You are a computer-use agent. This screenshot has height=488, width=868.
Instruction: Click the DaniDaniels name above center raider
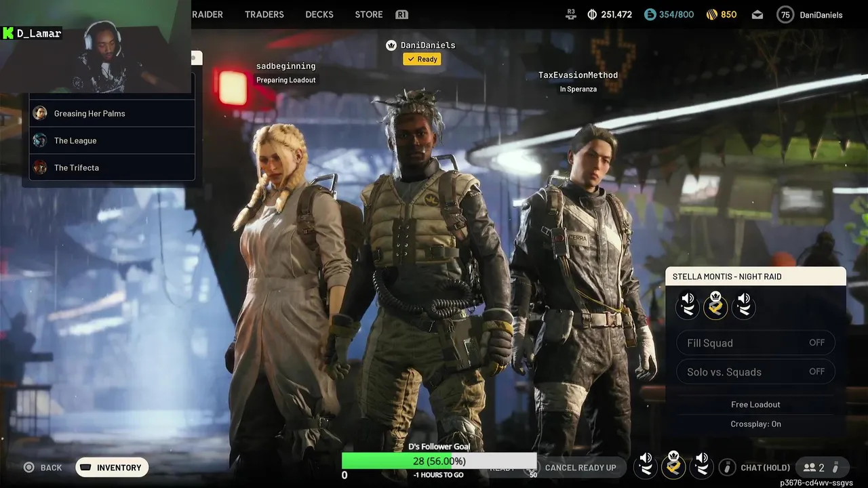click(428, 45)
